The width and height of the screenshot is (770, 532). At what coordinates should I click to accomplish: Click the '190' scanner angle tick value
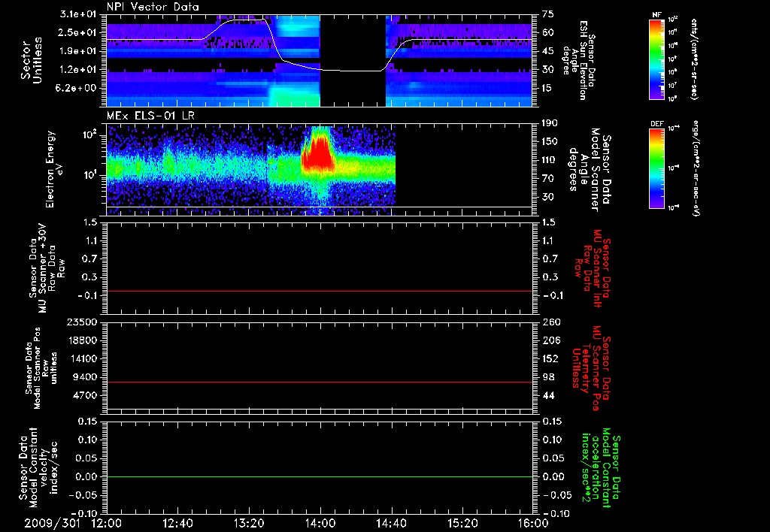pyautogui.click(x=551, y=123)
